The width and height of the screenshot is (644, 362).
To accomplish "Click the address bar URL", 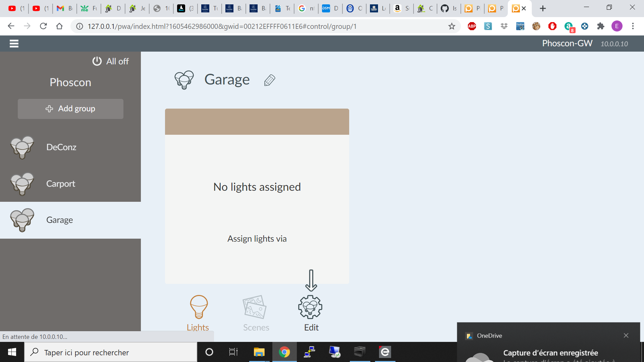I will tap(221, 26).
